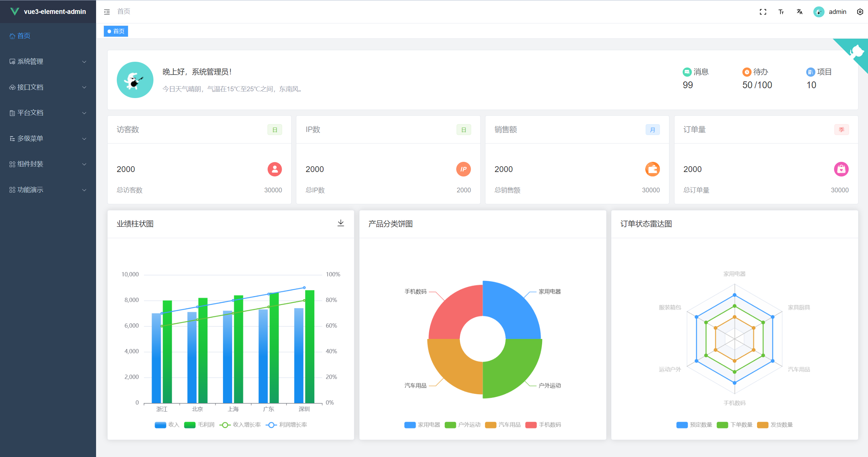Click the 首页 breadcrumb text
Image resolution: width=868 pixels, height=457 pixels.
124,12
